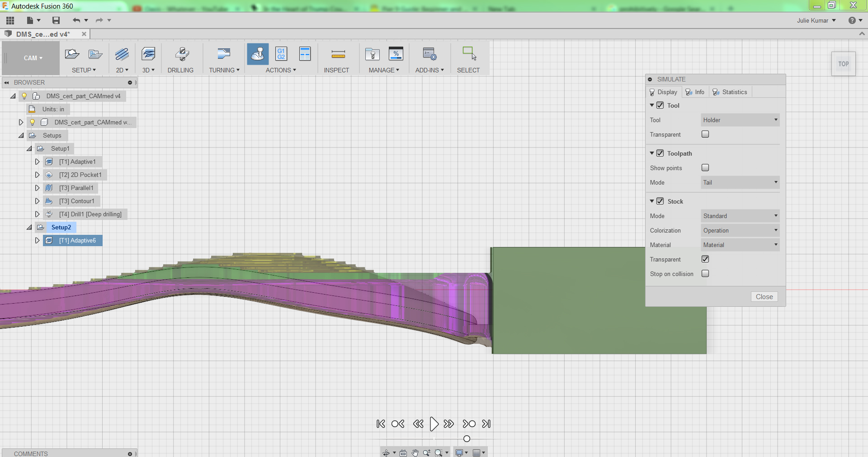Go to previous operation in simulation
The width and height of the screenshot is (868, 457).
click(x=398, y=424)
